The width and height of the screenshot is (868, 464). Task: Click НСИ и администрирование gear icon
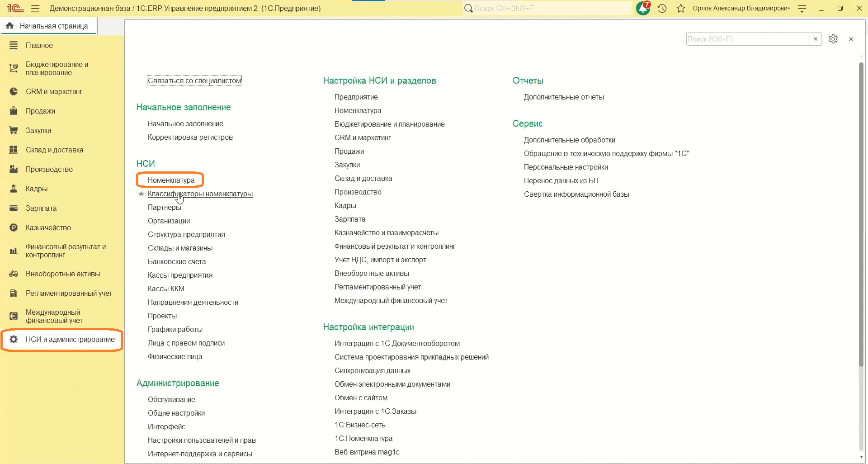[x=14, y=339]
